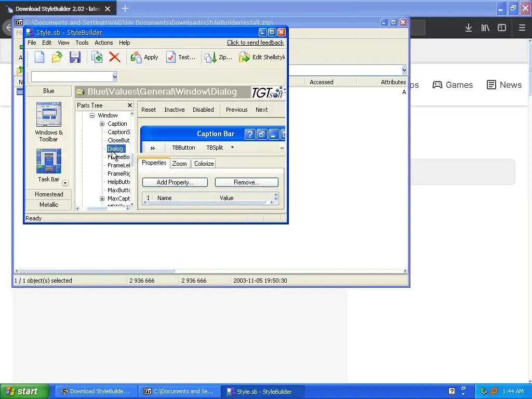The image size is (532, 399).
Task: Open the Firefox downloads arrow icon
Action: (x=469, y=28)
